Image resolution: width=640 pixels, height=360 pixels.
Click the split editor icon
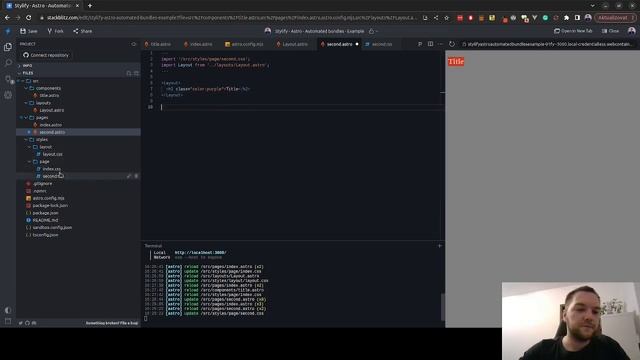(x=430, y=44)
